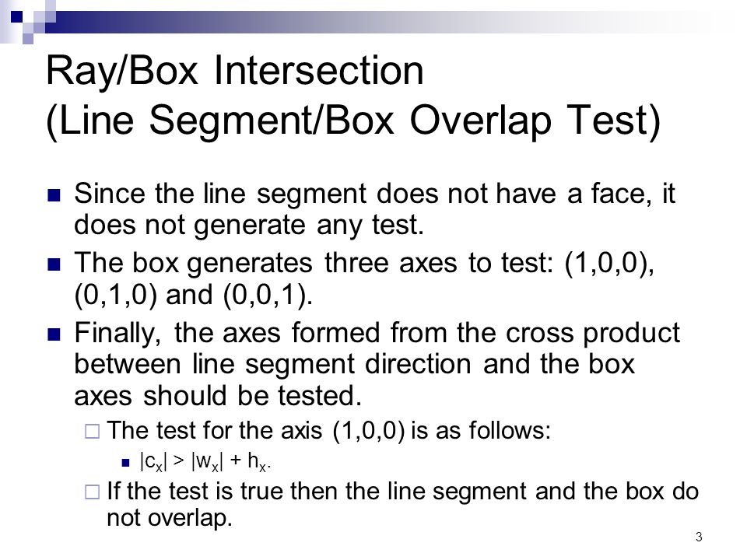Click the first square bullet icon

coord(54,195)
